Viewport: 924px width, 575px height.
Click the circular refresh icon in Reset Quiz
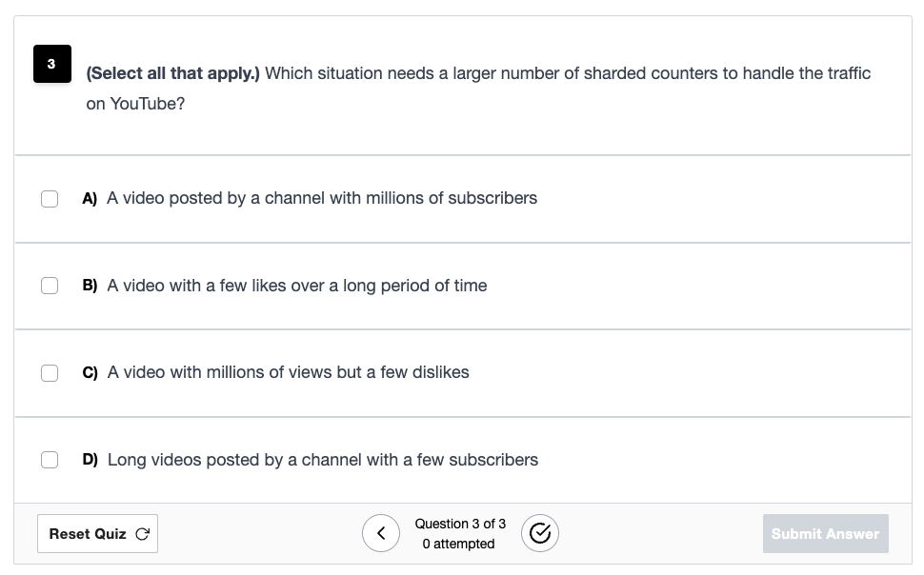(x=143, y=534)
